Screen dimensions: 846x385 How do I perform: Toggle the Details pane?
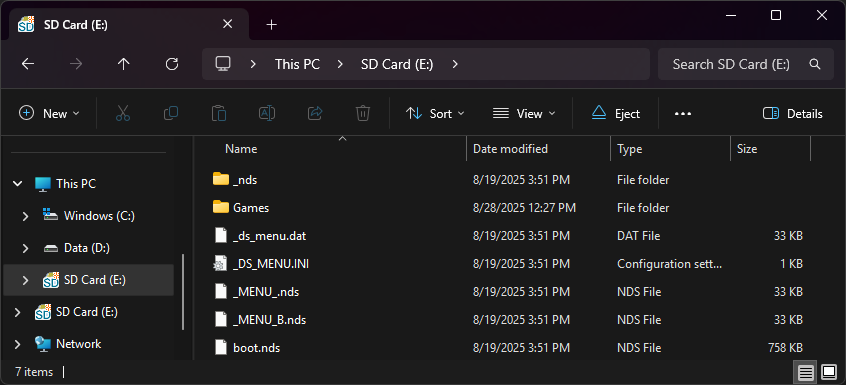tap(793, 114)
